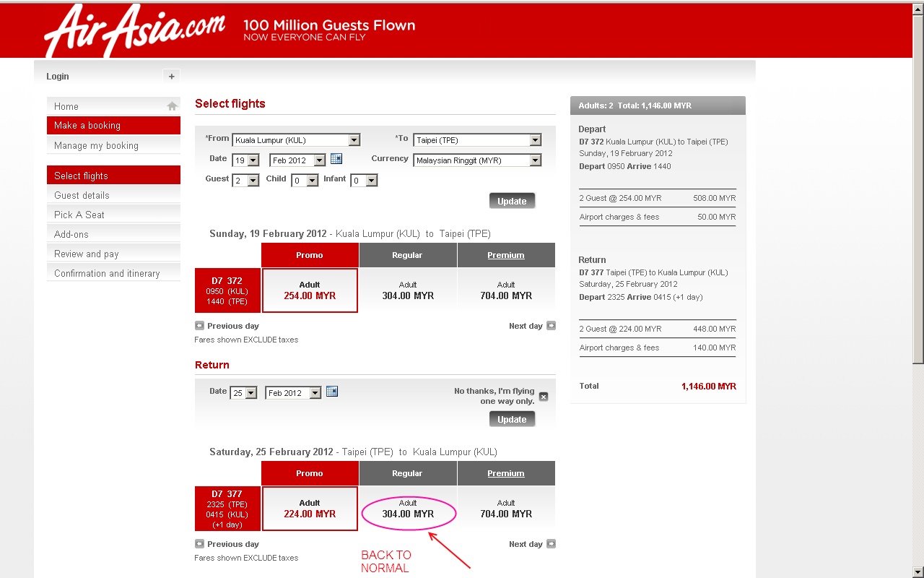The height and width of the screenshot is (578, 924).
Task: Open the Pick A Seat step
Action: (x=113, y=215)
